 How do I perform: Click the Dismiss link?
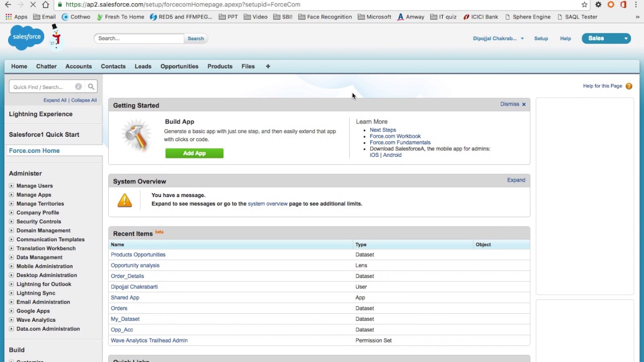coord(510,104)
